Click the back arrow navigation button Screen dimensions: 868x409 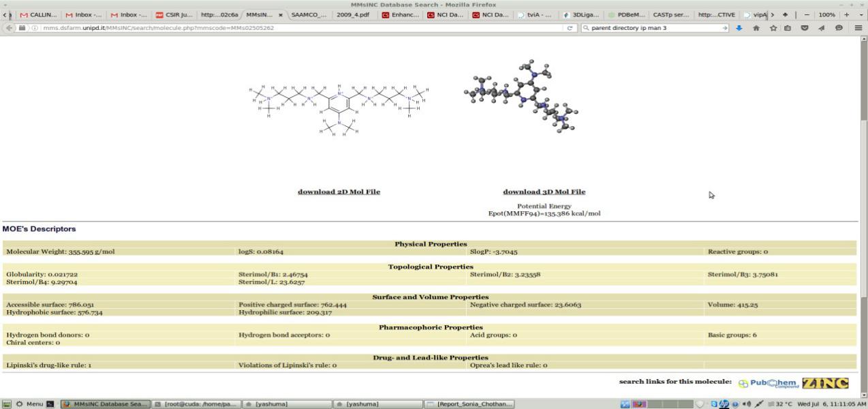7,28
